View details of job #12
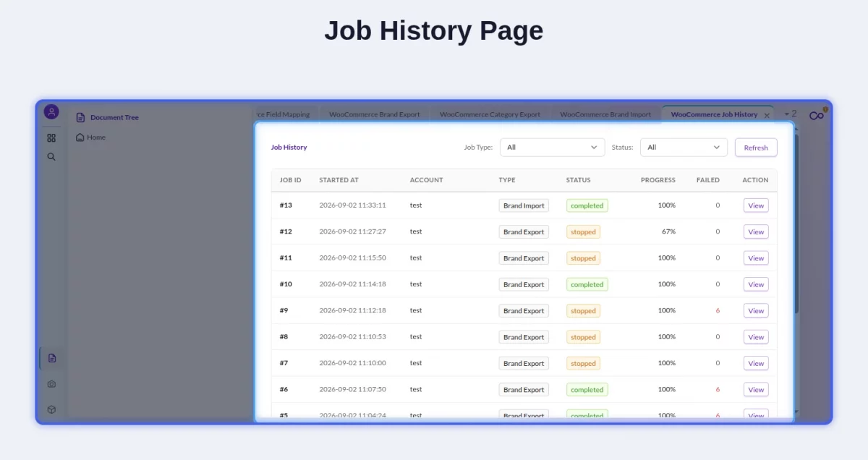 pyautogui.click(x=756, y=231)
